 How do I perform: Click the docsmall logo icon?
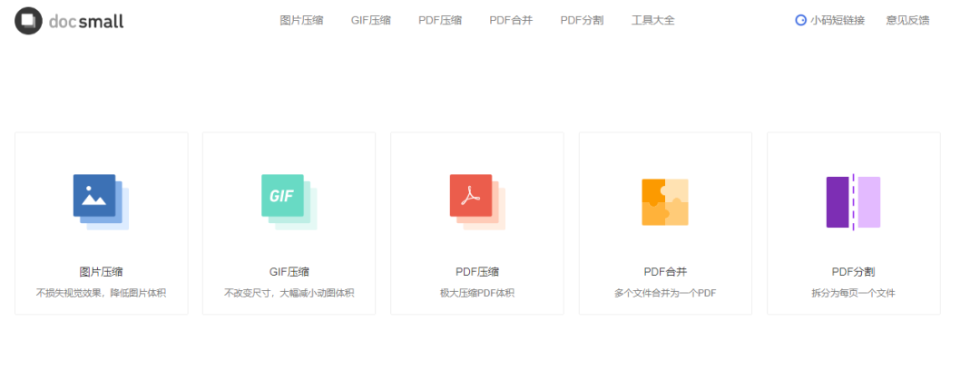28,21
